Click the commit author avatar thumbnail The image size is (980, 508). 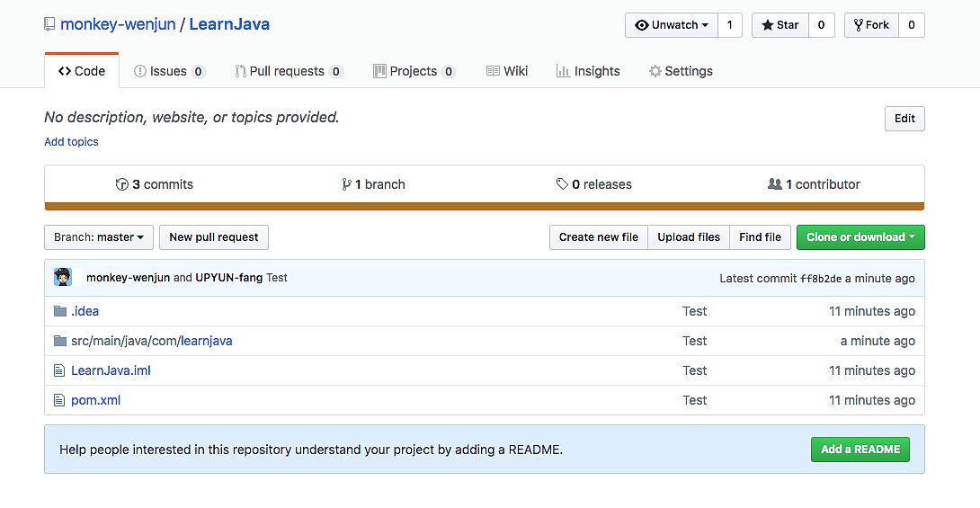(x=63, y=277)
